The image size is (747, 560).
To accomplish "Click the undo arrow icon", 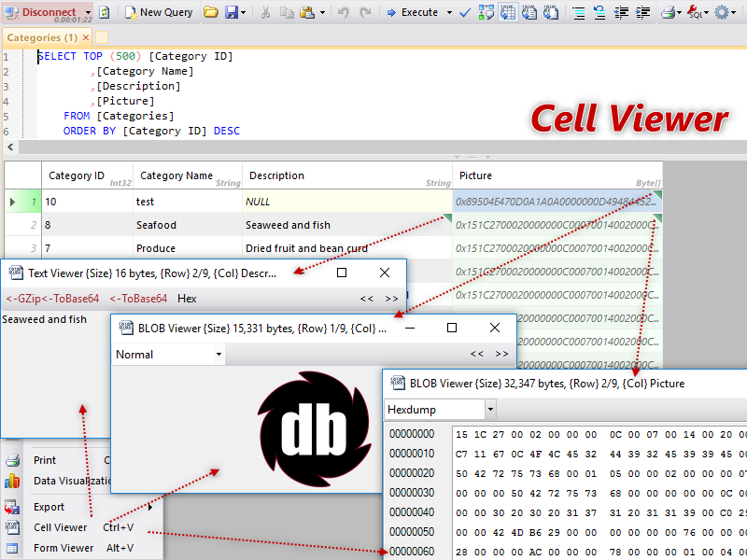I will (344, 13).
